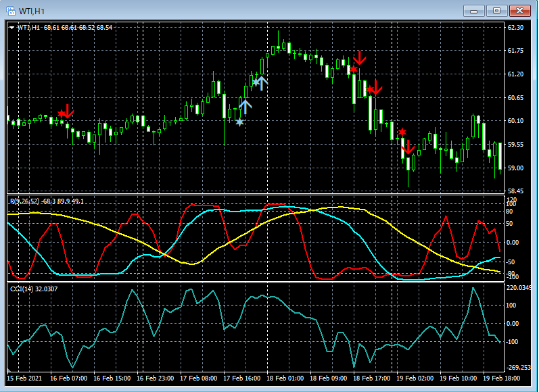Viewport: 539px width, 392px height.
Task: Click the 220.0349 CCI scale value
Action: (519, 289)
